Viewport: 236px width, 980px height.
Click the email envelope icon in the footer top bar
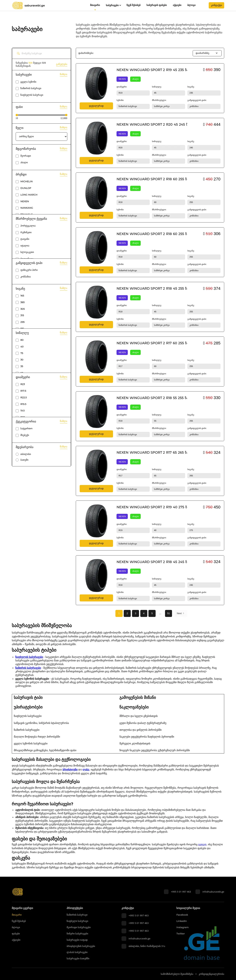pyautogui.click(x=198, y=892)
